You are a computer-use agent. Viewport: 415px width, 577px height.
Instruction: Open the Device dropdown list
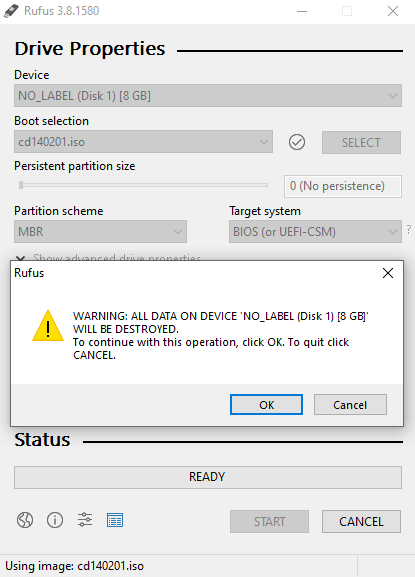pyautogui.click(x=208, y=96)
